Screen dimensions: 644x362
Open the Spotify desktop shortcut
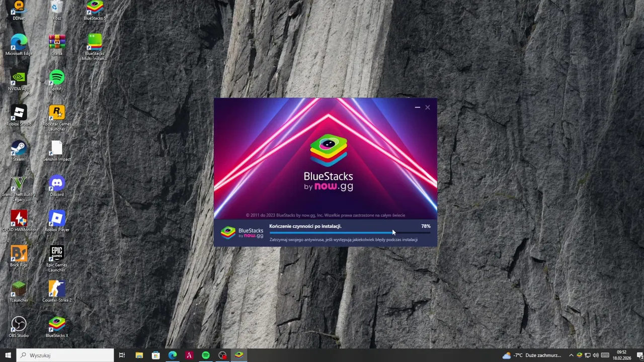[x=57, y=80]
